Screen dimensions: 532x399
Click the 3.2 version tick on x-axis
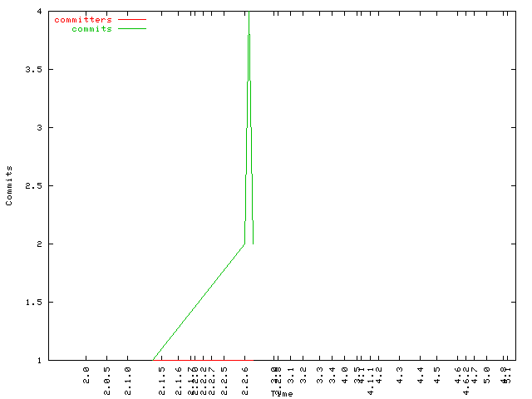pyautogui.click(x=303, y=374)
